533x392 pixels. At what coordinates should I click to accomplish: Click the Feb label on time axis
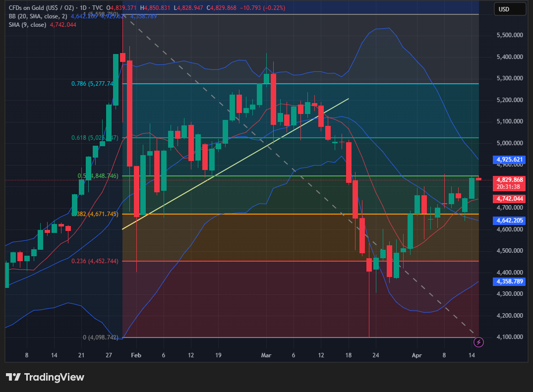[x=136, y=355]
